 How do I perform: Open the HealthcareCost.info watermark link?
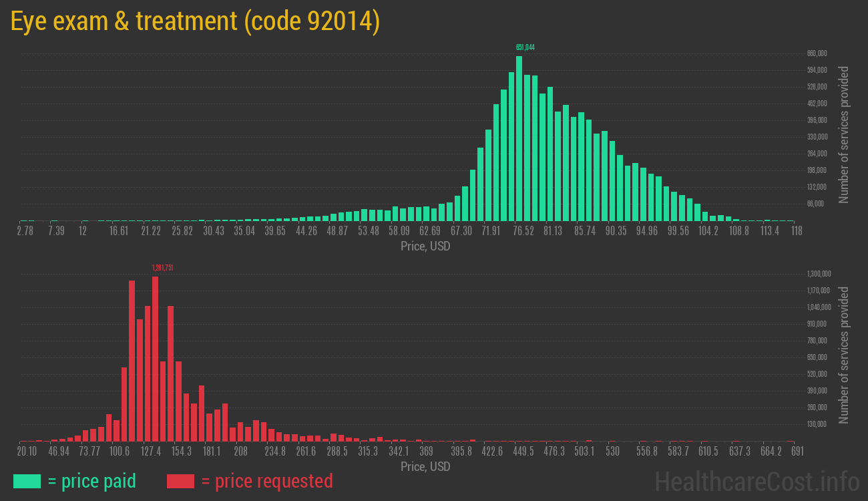coord(756,481)
